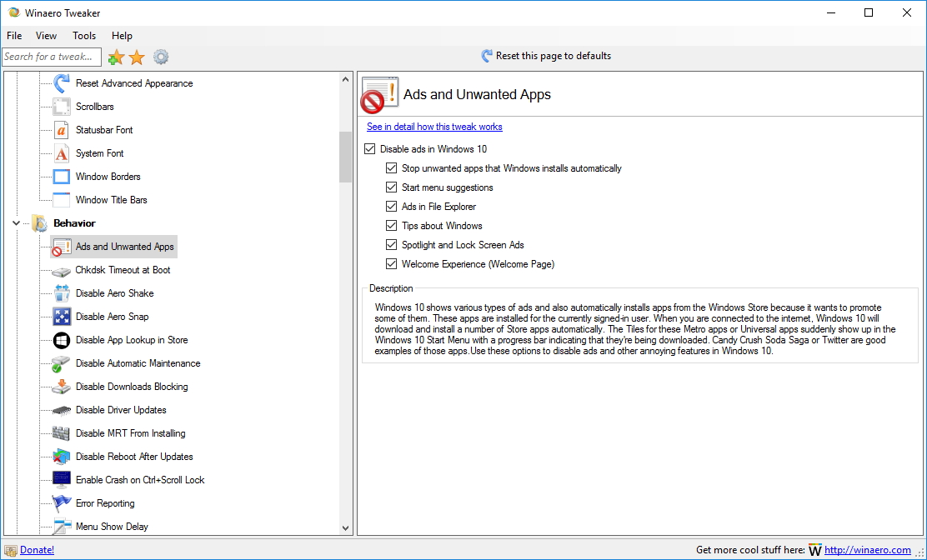The height and width of the screenshot is (560, 927).
Task: Open the Tools menu
Action: (84, 36)
